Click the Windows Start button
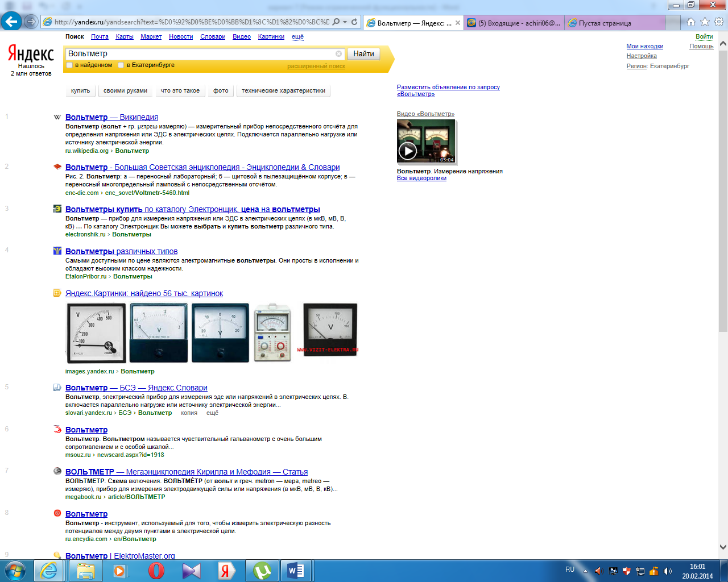This screenshot has width=728, height=582. point(15,571)
